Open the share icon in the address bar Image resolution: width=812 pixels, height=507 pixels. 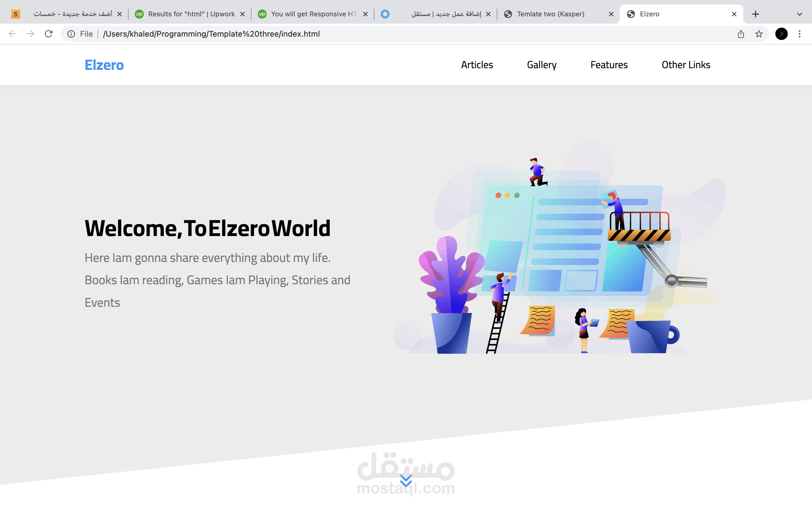pyautogui.click(x=741, y=34)
